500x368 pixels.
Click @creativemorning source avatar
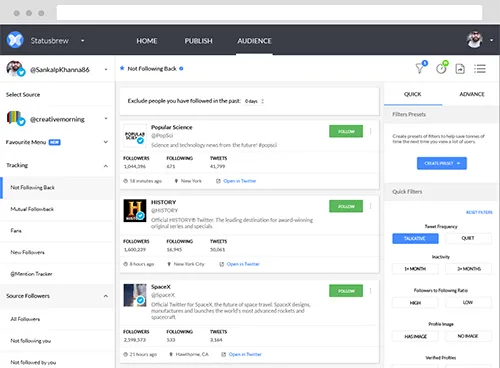pos(15,118)
